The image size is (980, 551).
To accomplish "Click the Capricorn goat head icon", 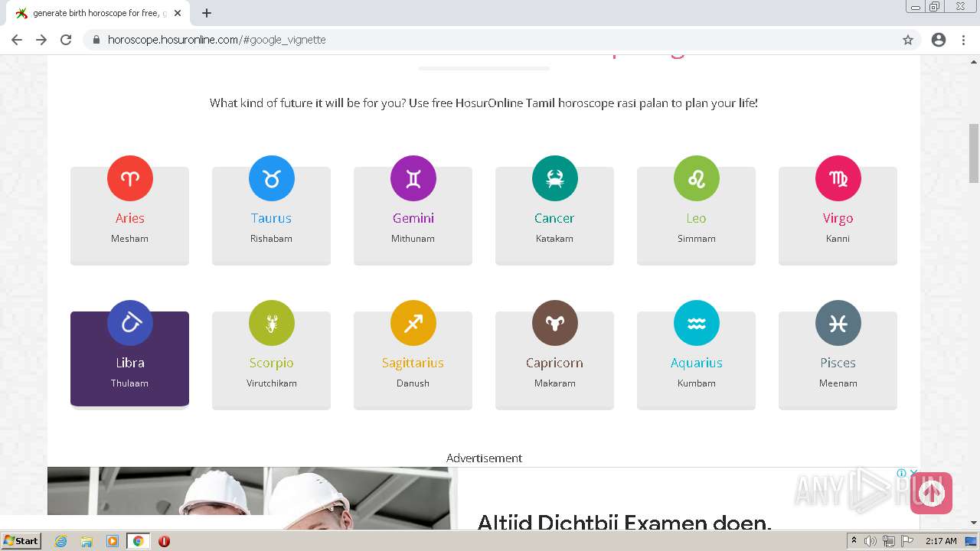I will click(555, 323).
